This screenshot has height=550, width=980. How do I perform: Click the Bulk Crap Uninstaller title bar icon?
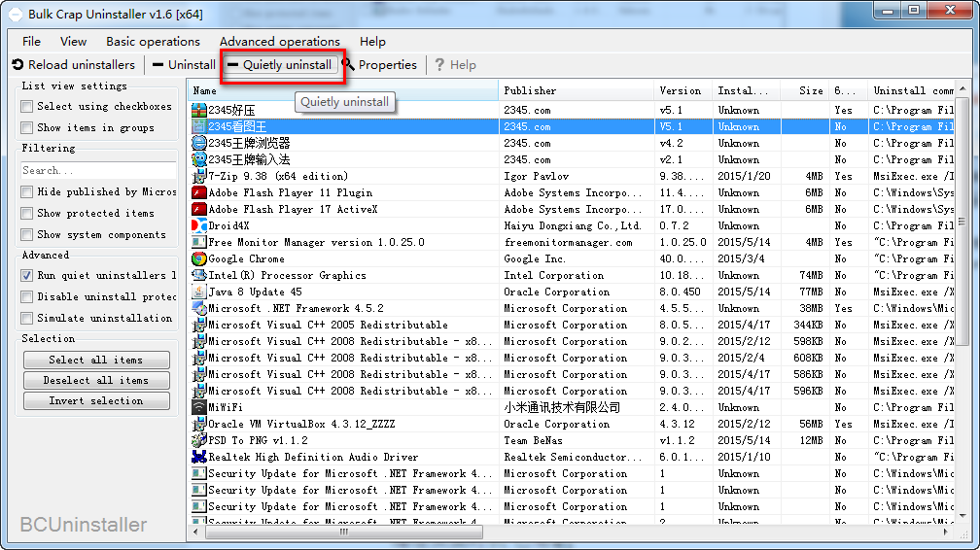tap(15, 14)
